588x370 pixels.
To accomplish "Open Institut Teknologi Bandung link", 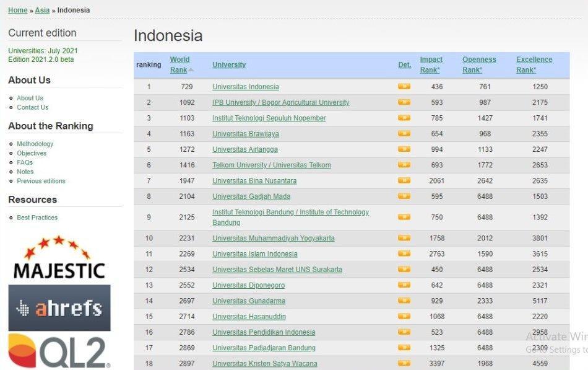I will tap(291, 217).
